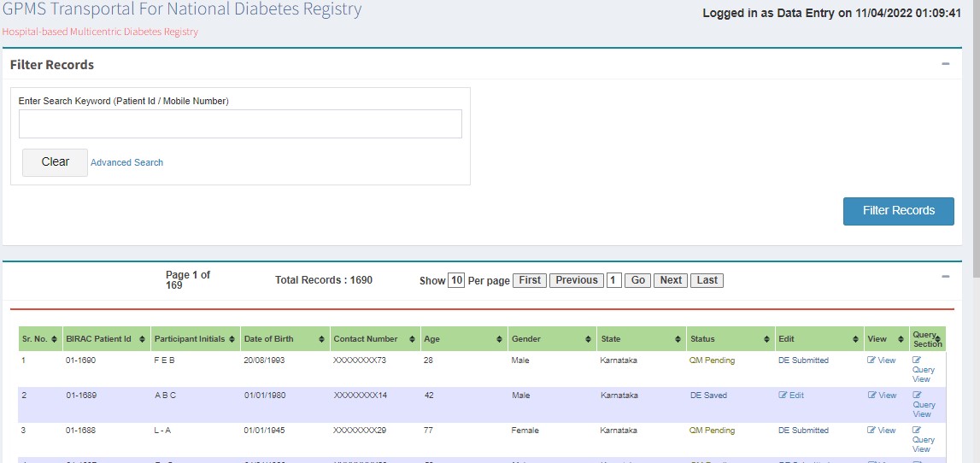The height and width of the screenshot is (463, 980).
Task: Collapse the records table panel
Action: (x=945, y=277)
